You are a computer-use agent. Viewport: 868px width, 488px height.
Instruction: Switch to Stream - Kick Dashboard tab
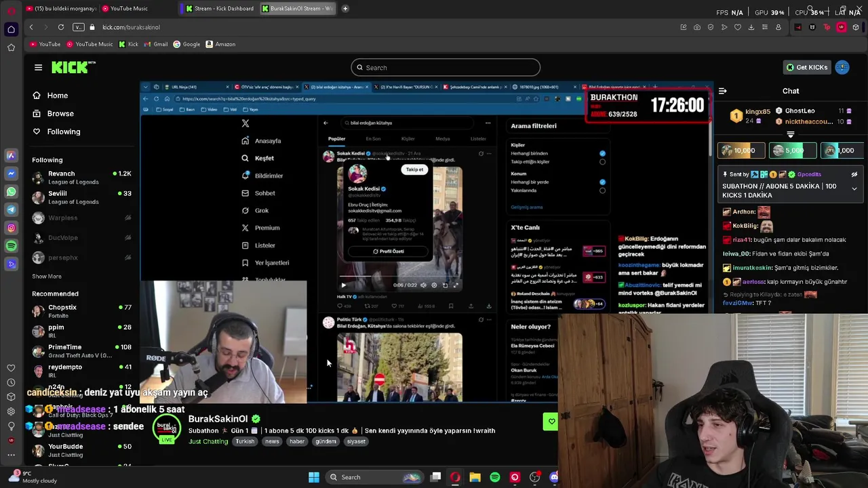(220, 8)
